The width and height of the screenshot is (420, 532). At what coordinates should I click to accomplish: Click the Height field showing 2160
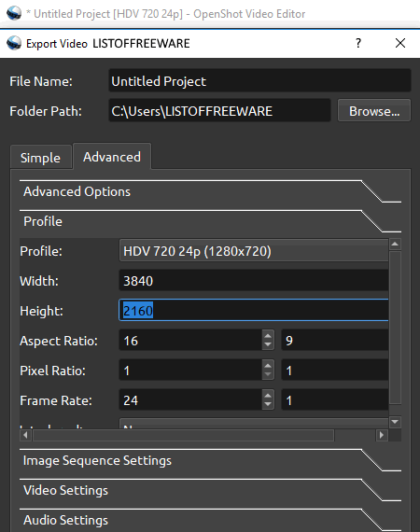coord(254,310)
